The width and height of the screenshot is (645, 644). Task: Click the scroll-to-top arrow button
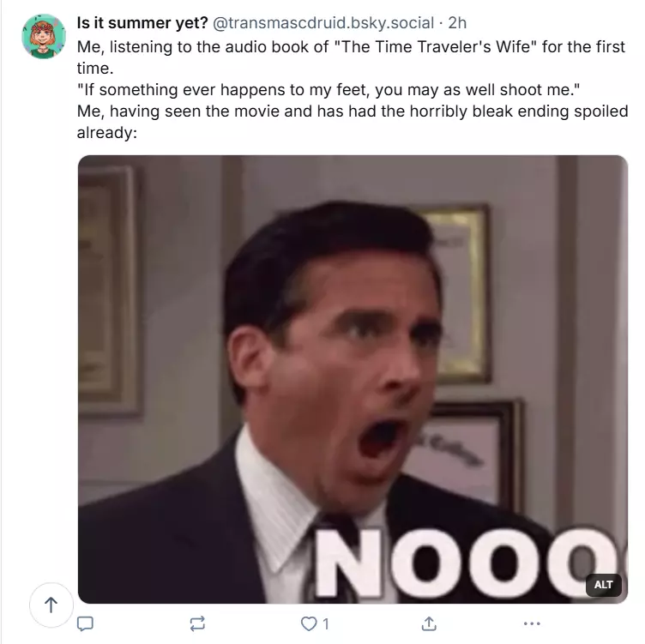coord(51,605)
